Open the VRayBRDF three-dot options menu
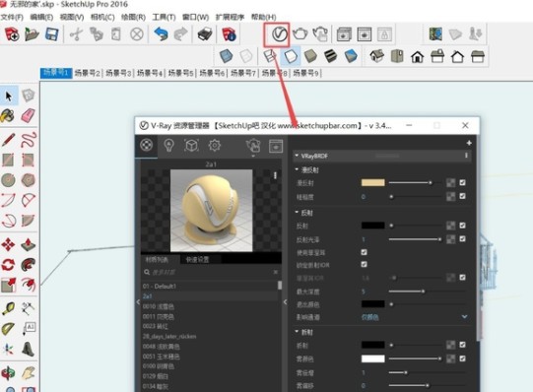 (466, 156)
